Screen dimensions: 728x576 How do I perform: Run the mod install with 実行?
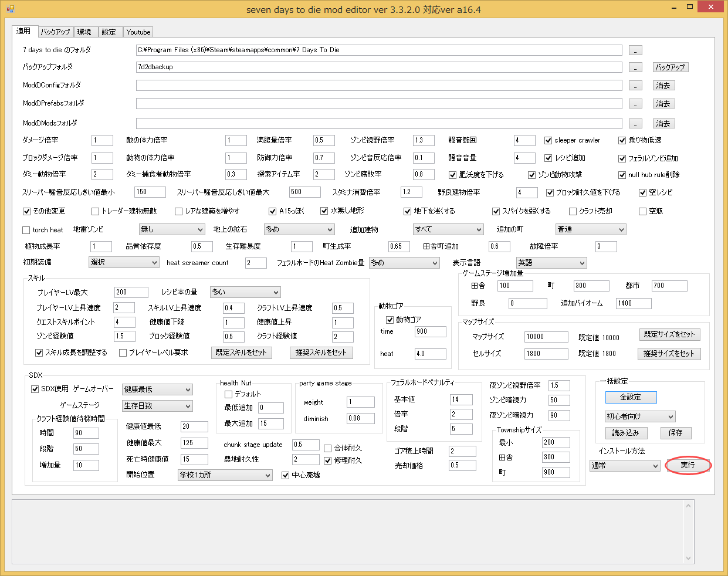(688, 465)
